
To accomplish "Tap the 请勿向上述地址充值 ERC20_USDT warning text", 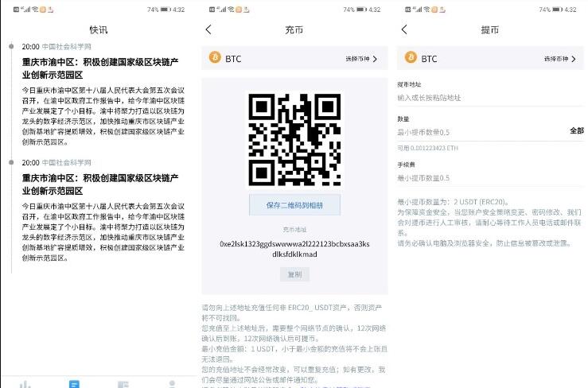I will (x=292, y=312).
